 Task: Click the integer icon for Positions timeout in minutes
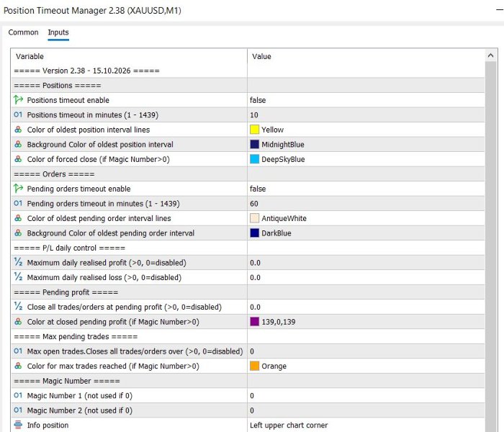tap(18, 114)
